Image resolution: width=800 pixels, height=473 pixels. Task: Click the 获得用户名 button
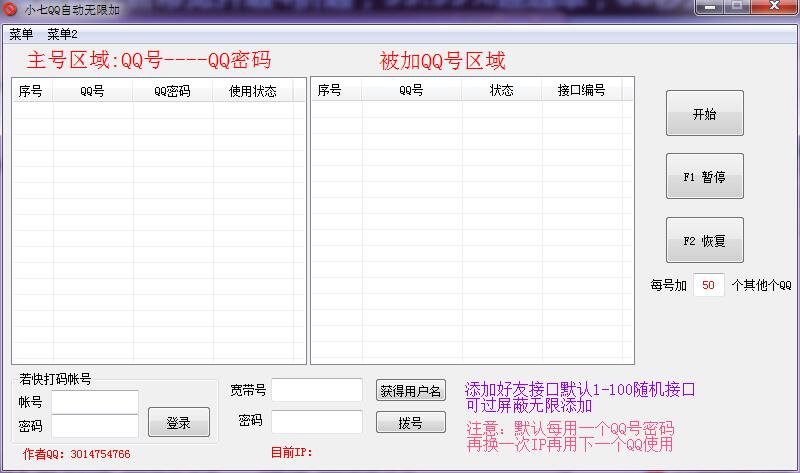pos(411,391)
